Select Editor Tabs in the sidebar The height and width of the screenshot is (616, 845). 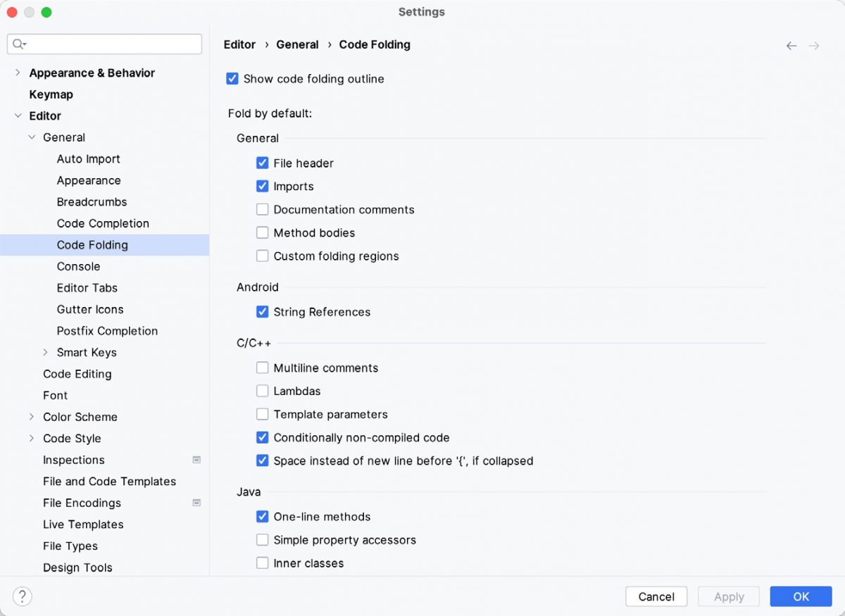point(87,287)
